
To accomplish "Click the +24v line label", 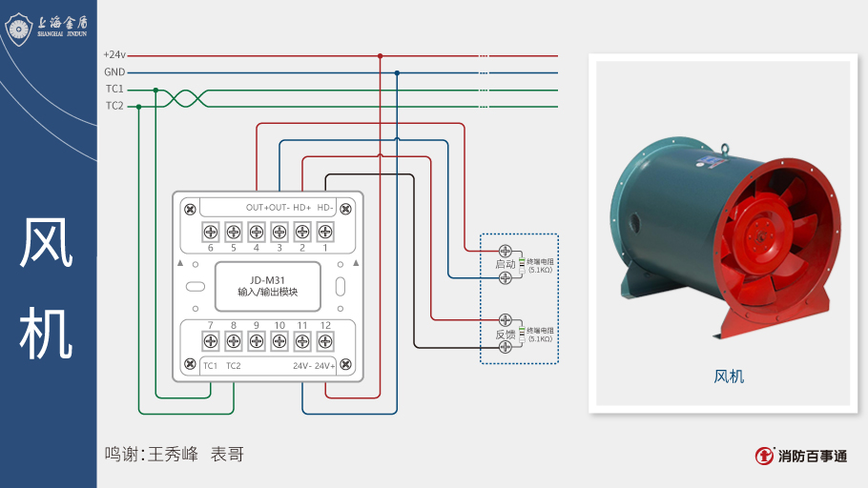I will point(114,55).
